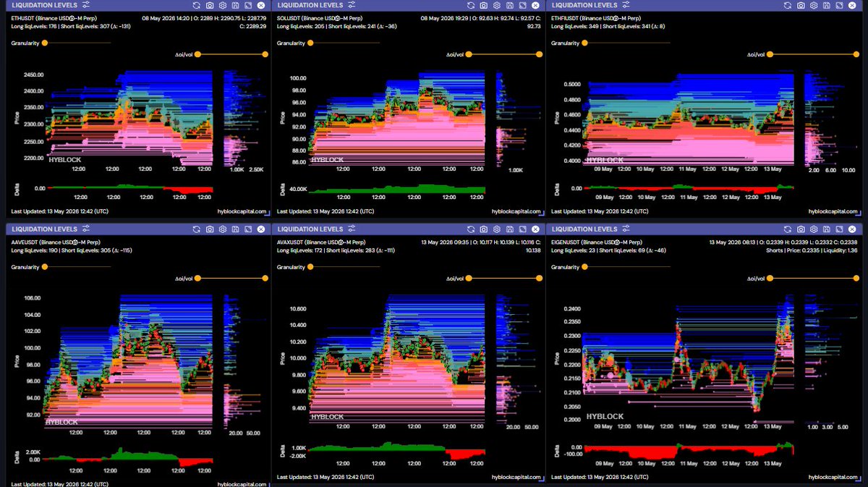Refresh the EIGENUSDT liquidation levels chart
This screenshot has height=487, width=868.
click(788, 229)
